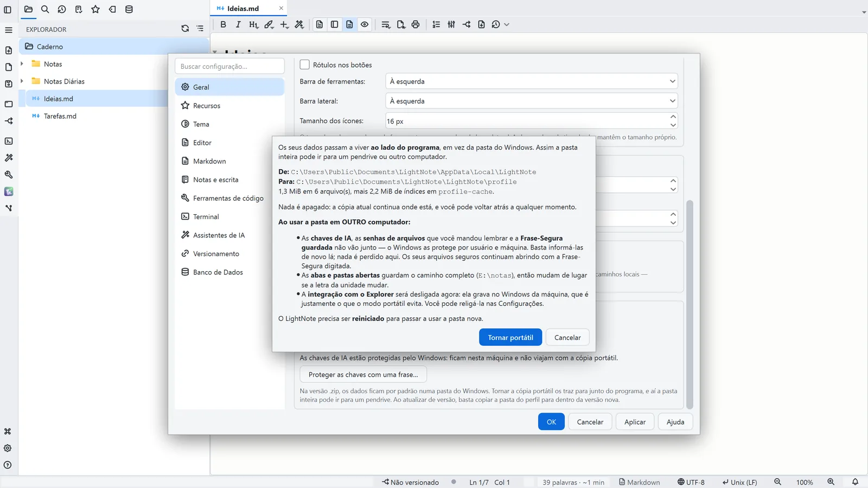This screenshot has width=868, height=488.
Task: Open the history dropdown chevron in the toolbar
Action: coord(507,24)
